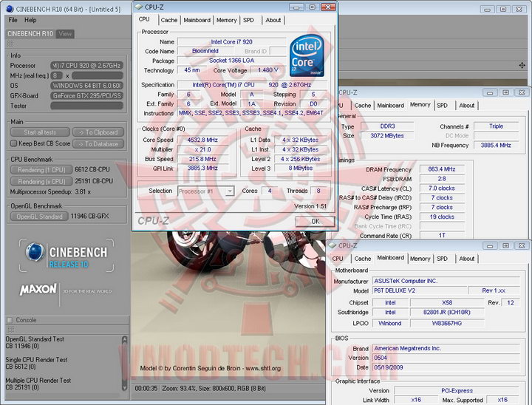Open the Mainboard tab in front CPU-Z
Viewport: 532px width, 405px height.
197,20
